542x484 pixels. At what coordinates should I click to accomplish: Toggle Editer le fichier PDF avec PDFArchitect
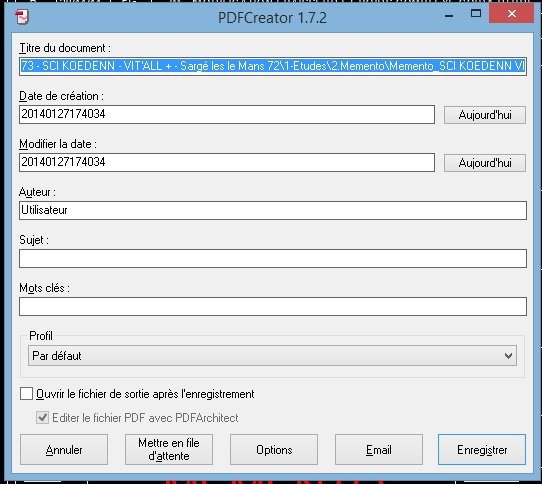[x=43, y=417]
